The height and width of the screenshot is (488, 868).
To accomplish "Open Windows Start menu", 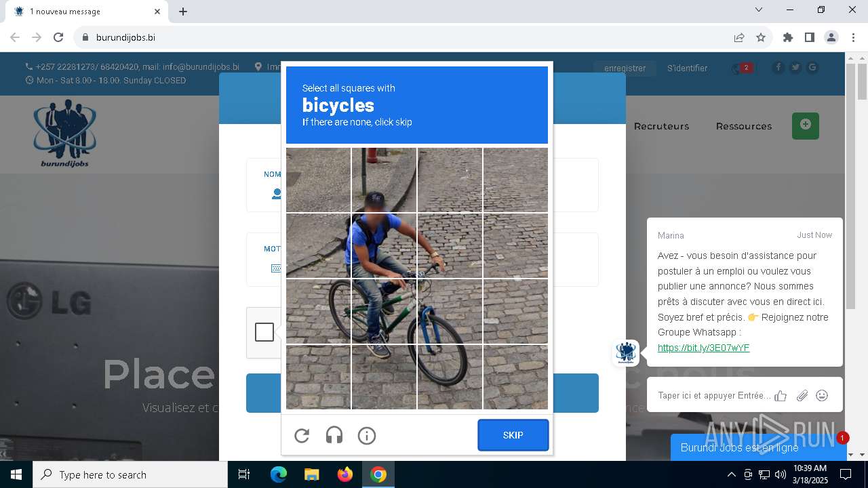I will [16, 474].
